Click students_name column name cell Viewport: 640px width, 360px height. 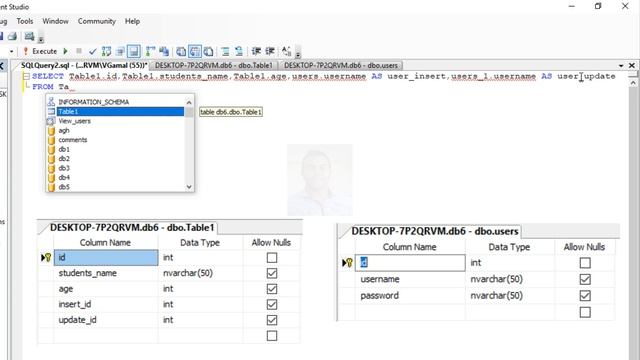tap(106, 273)
